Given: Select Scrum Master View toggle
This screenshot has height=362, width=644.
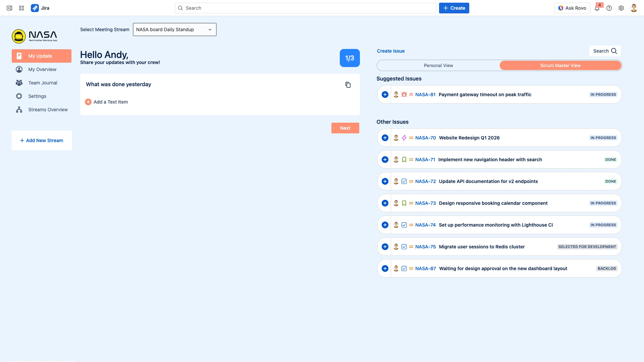Looking at the screenshot, I should 560,65.
